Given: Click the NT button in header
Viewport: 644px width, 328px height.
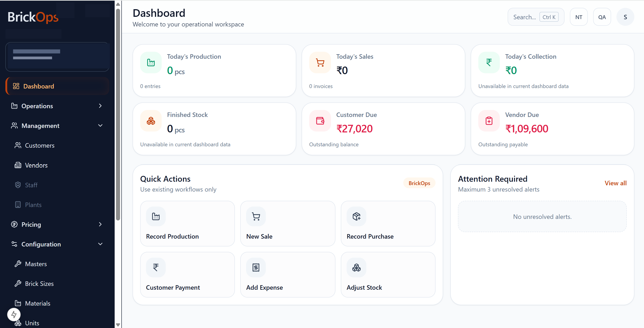Looking at the screenshot, I should pyautogui.click(x=579, y=17).
